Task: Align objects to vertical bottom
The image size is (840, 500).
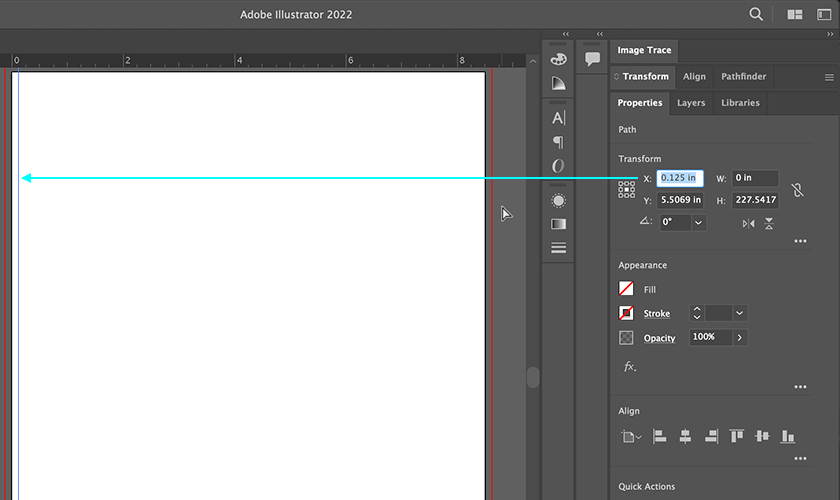Action: click(788, 436)
